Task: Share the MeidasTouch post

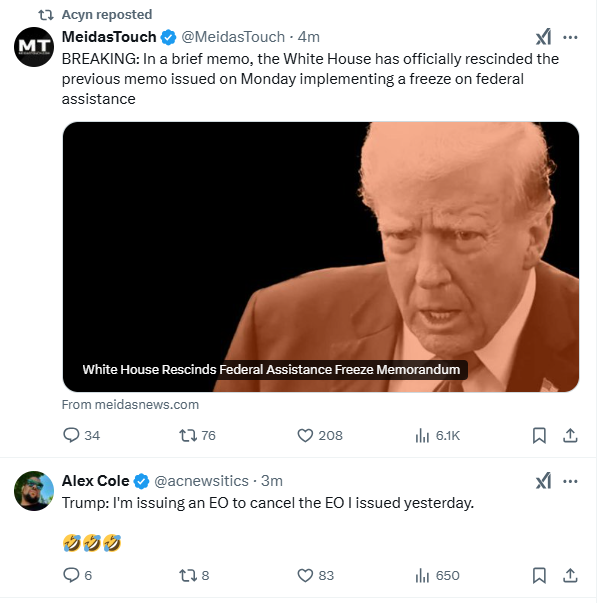Action: [570, 435]
